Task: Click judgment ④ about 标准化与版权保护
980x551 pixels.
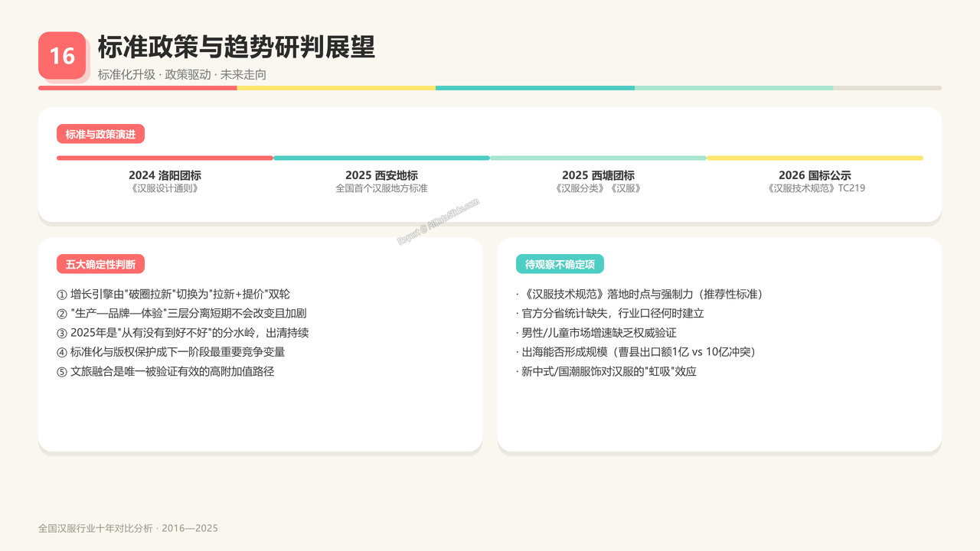Action: (171, 352)
